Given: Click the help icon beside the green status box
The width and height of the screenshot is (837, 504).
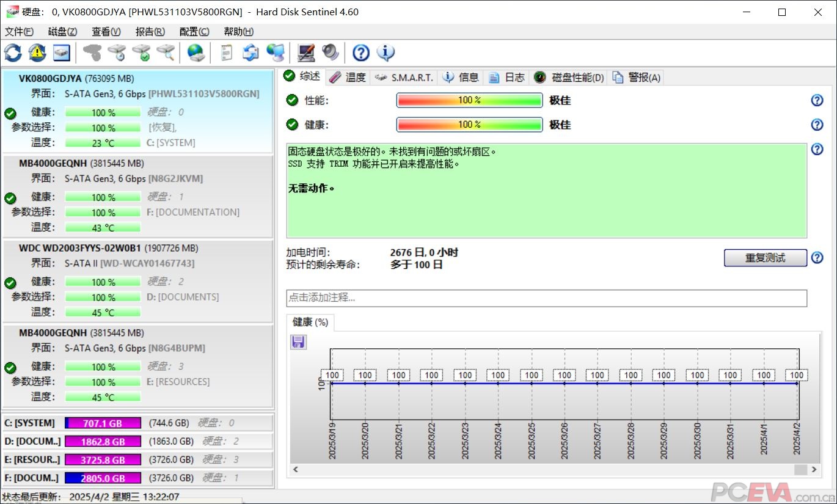Looking at the screenshot, I should (x=817, y=149).
